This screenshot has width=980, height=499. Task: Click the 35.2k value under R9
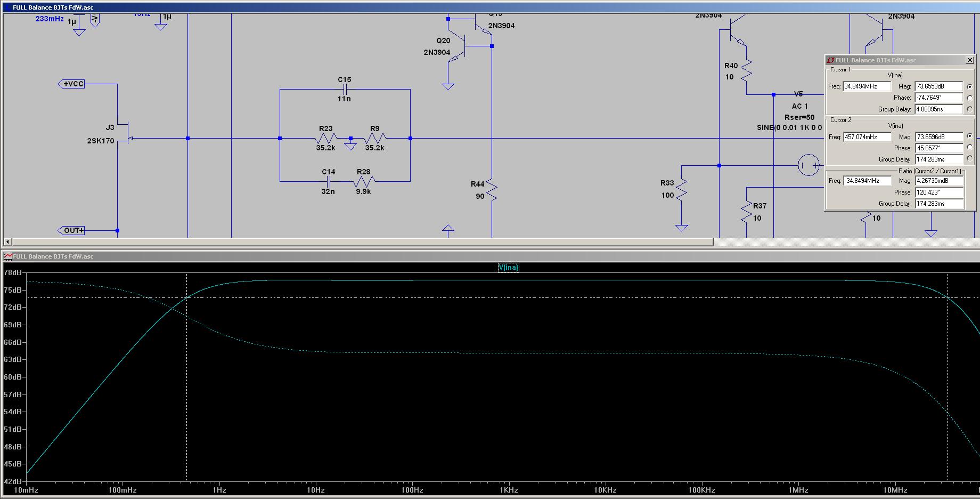tap(374, 148)
